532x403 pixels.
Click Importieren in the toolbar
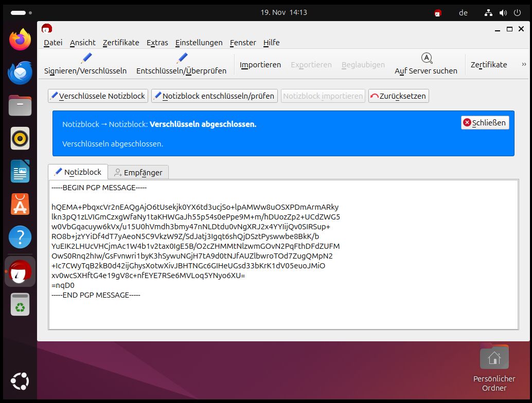(x=260, y=65)
